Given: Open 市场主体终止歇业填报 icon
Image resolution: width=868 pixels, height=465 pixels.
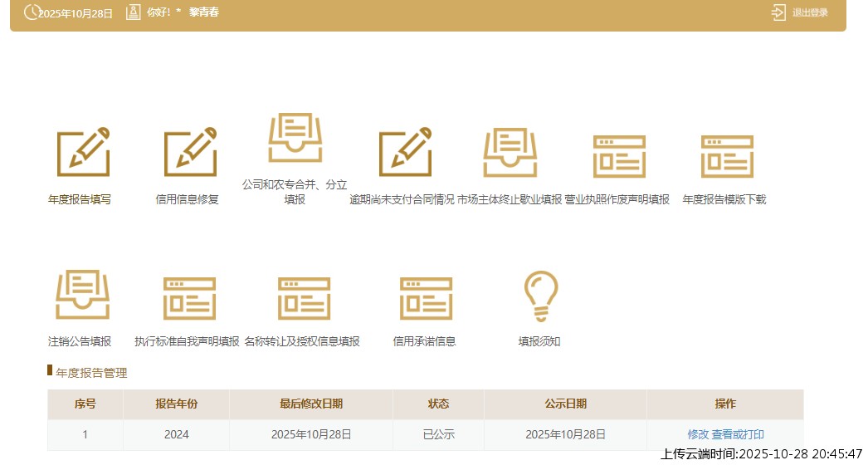Looking at the screenshot, I should click(510, 154).
